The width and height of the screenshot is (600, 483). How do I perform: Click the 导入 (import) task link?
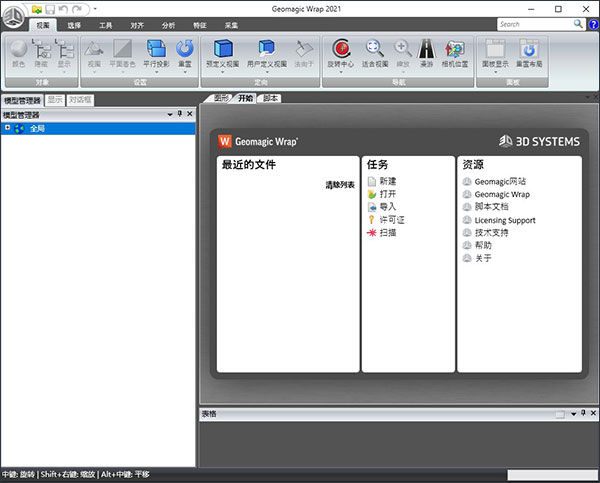click(x=388, y=206)
